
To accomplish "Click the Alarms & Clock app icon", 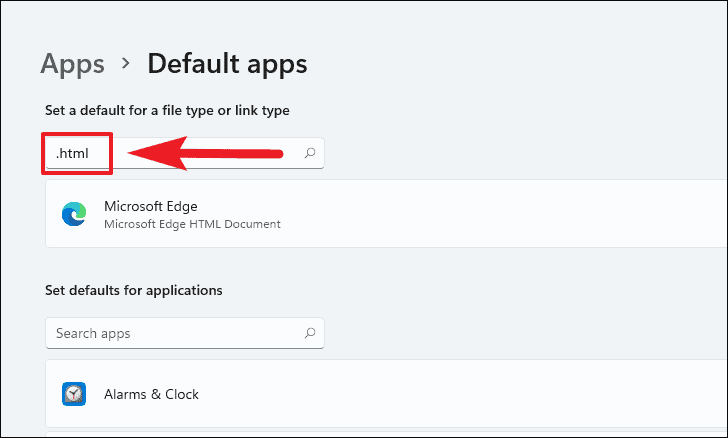I will coord(74,394).
